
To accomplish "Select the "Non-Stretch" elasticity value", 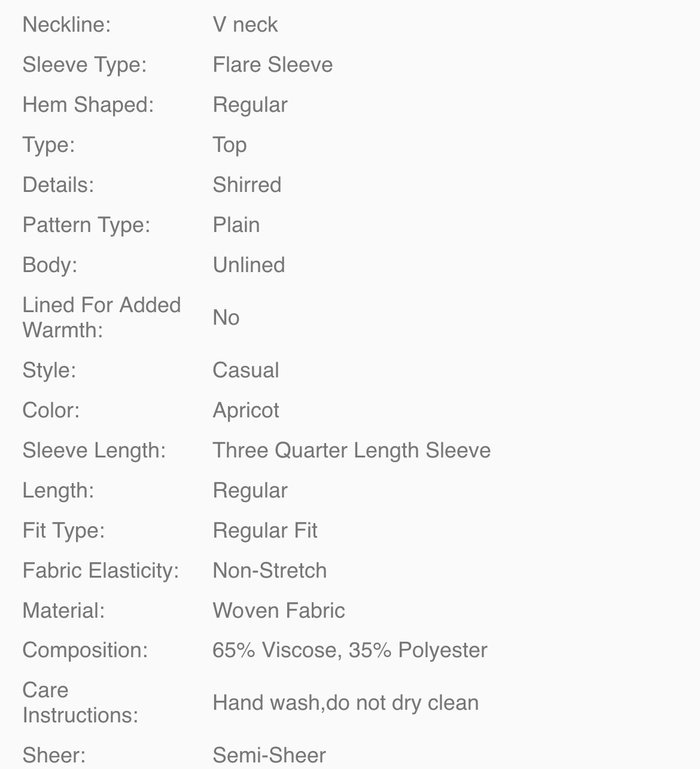I will tap(269, 570).
